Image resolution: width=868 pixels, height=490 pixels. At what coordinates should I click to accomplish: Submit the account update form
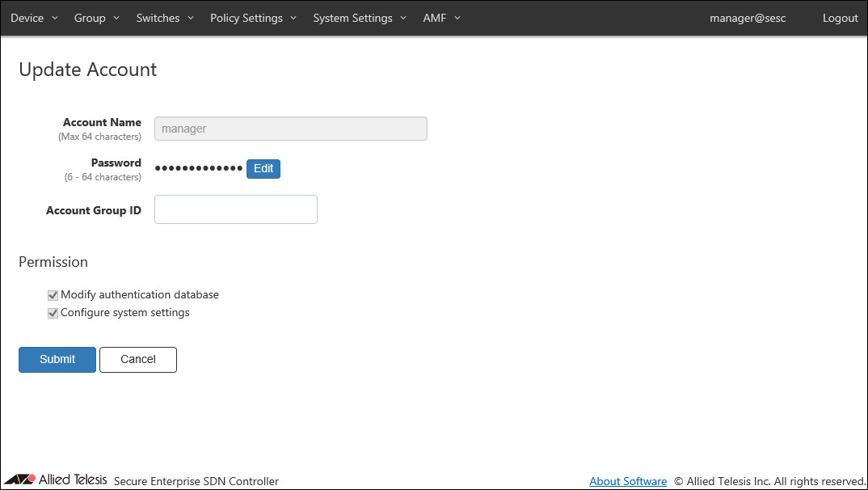pyautogui.click(x=57, y=360)
